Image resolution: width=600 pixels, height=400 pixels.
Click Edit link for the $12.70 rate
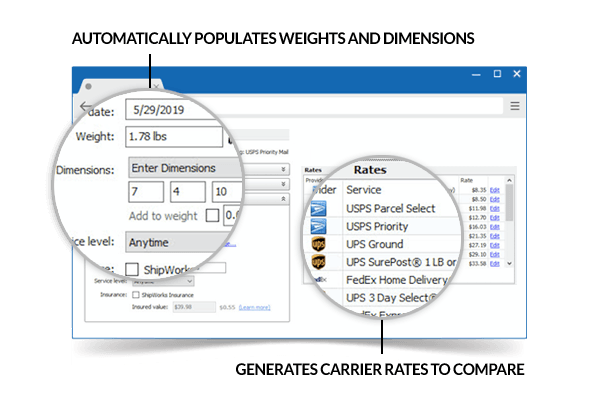tap(495, 218)
